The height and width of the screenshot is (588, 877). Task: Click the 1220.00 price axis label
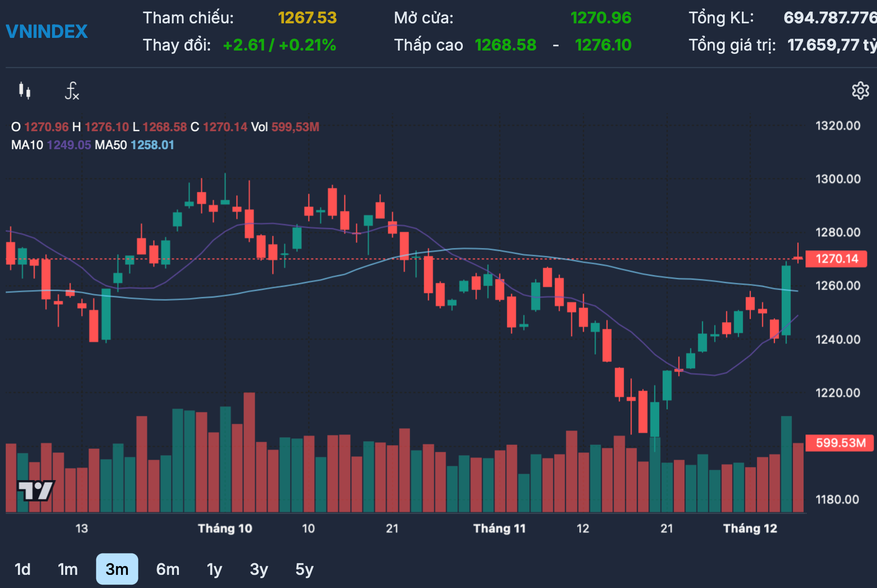(x=838, y=393)
